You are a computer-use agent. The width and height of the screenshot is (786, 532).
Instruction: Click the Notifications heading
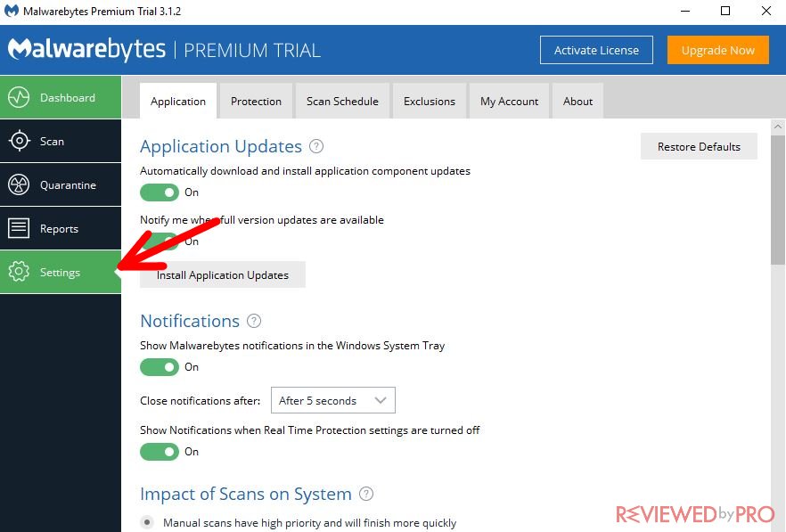[190, 321]
